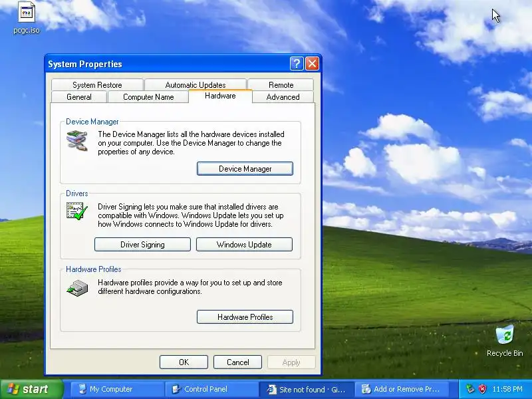Switch to Site not found browser window
Screen dimensions: 532x399
click(x=306, y=389)
